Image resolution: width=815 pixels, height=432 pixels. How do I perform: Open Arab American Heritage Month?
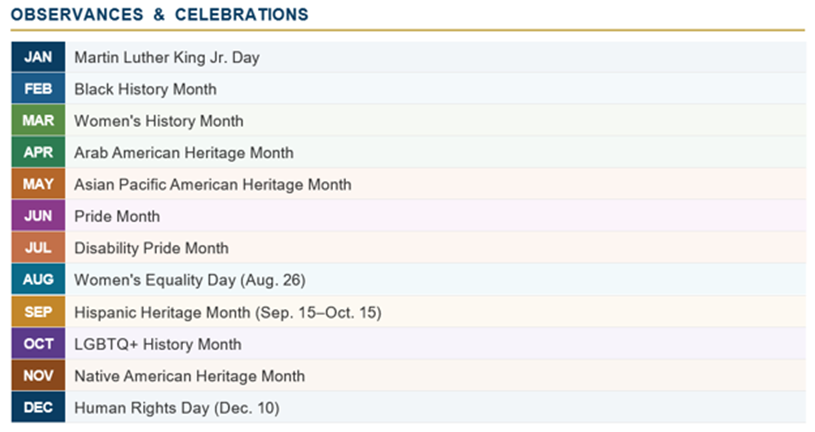(x=184, y=153)
